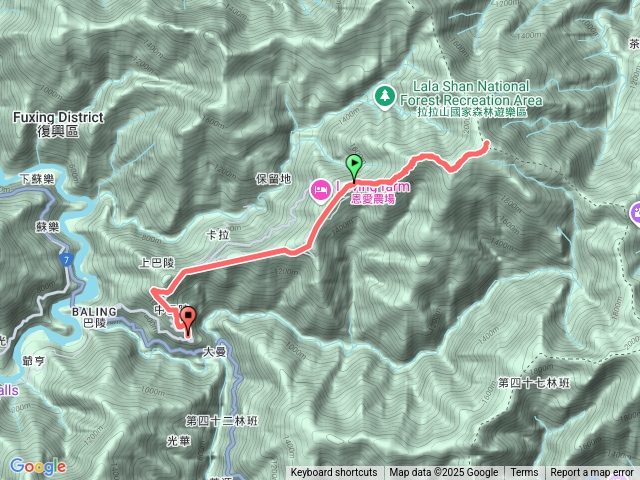This screenshot has width=640, height=480.
Task: Click the Map data ©2025 Google text
Action: pos(444,473)
